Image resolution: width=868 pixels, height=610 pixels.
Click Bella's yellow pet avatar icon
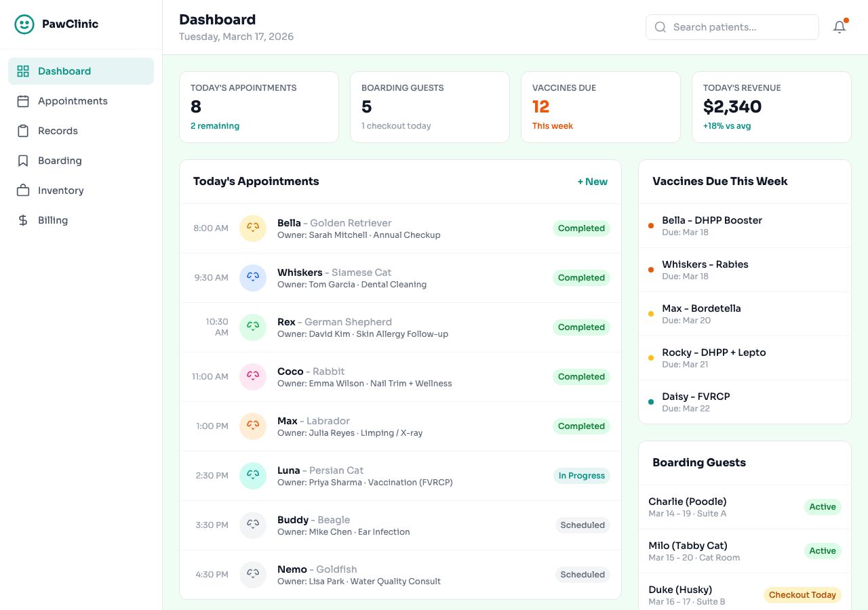coord(253,228)
